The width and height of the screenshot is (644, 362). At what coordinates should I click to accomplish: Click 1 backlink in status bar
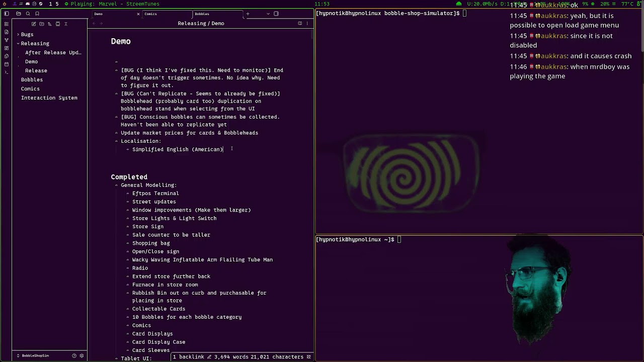189,356
